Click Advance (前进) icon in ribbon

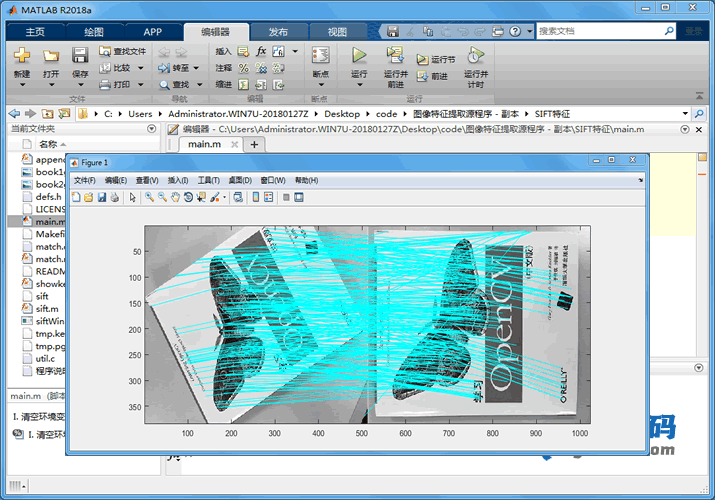click(x=422, y=76)
